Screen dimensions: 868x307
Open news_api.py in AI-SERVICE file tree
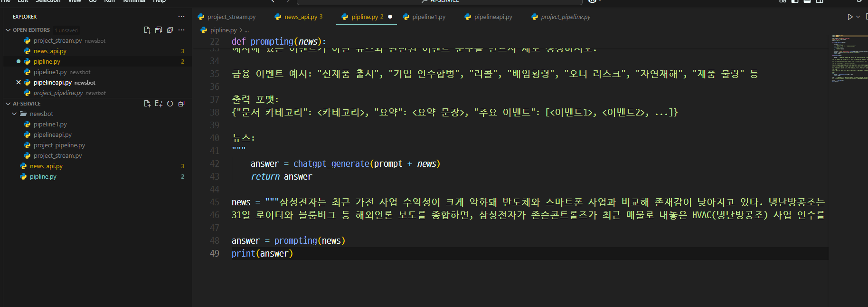97,166
